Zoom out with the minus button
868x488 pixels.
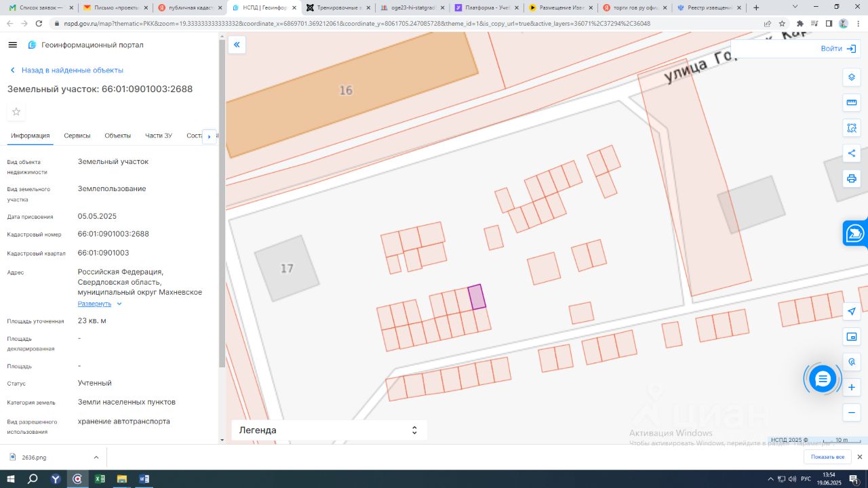[x=852, y=412]
